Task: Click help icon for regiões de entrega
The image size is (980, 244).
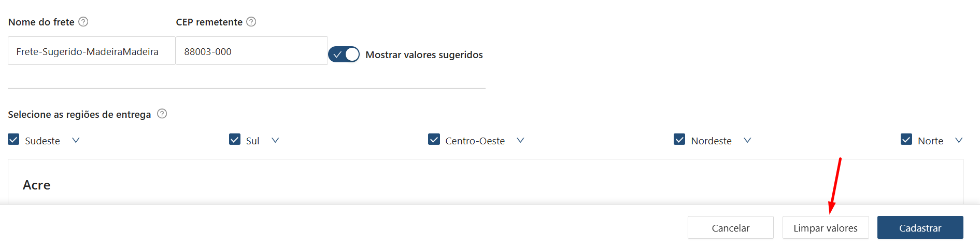Action: click(162, 114)
